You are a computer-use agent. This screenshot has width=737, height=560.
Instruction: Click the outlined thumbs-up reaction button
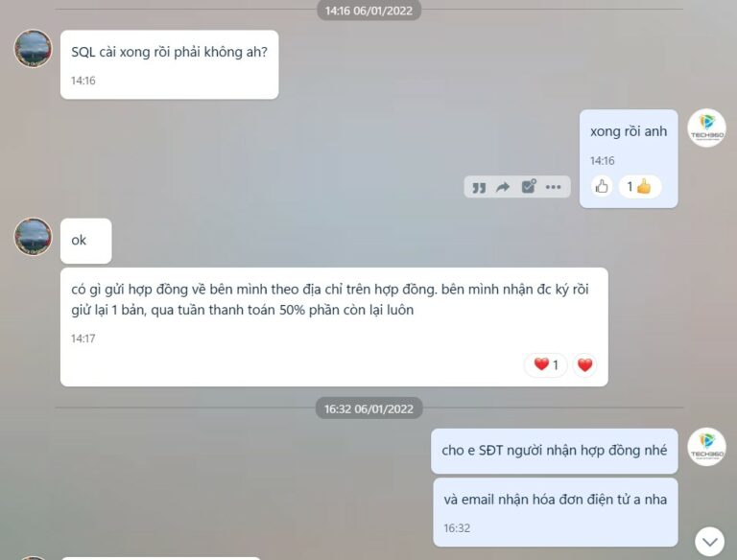602,187
